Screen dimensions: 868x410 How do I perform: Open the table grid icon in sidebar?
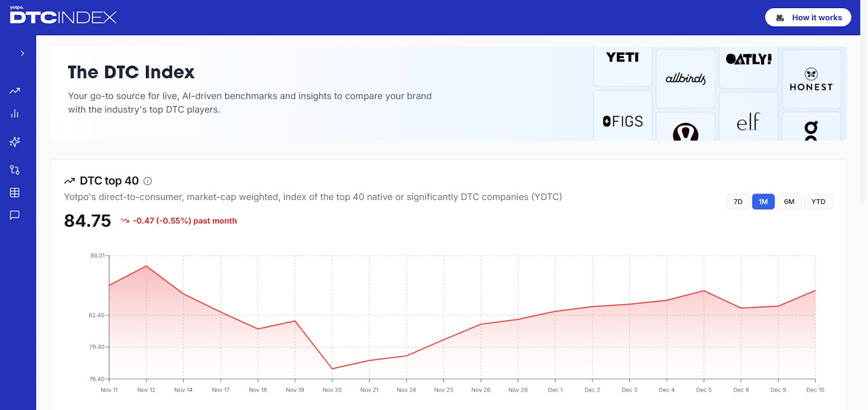tap(15, 193)
